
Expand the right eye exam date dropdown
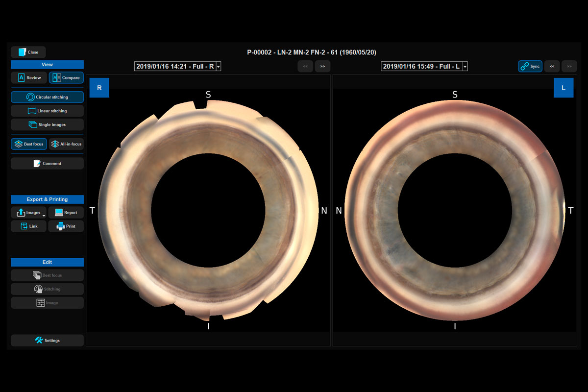coord(218,66)
